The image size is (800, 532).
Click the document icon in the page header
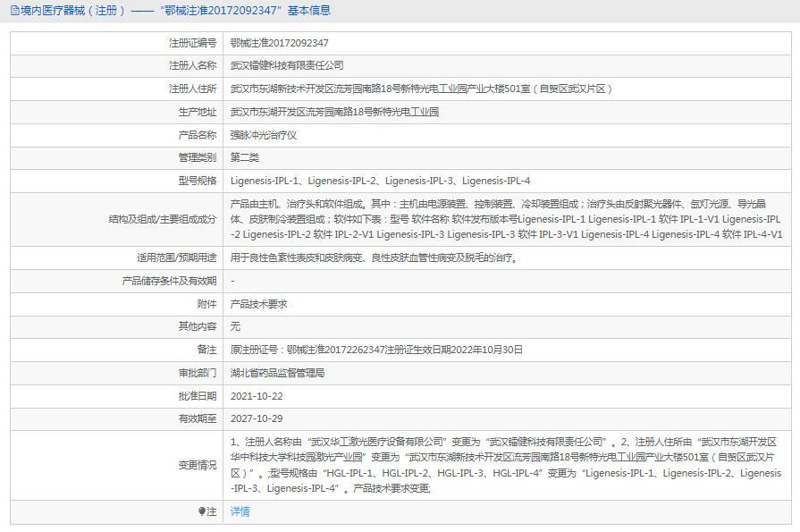[13, 11]
